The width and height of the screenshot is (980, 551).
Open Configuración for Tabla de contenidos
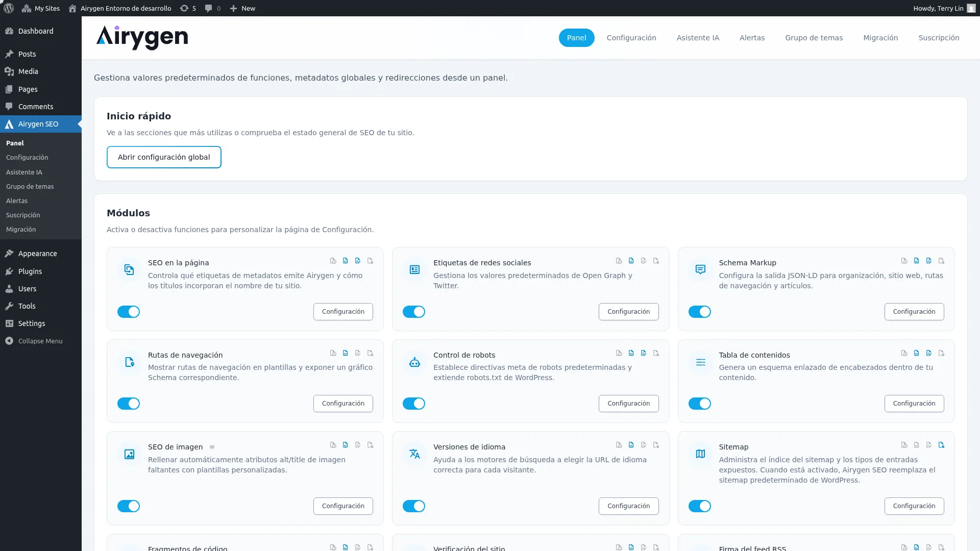(x=914, y=404)
